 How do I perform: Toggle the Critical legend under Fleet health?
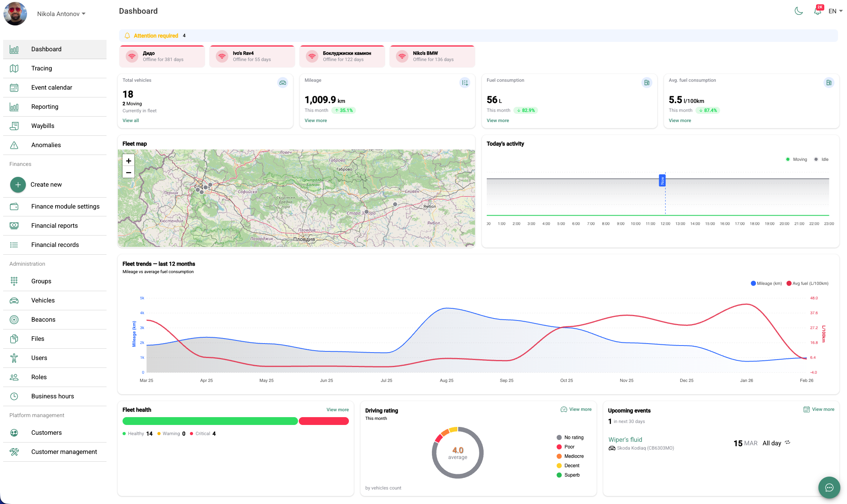[203, 433]
